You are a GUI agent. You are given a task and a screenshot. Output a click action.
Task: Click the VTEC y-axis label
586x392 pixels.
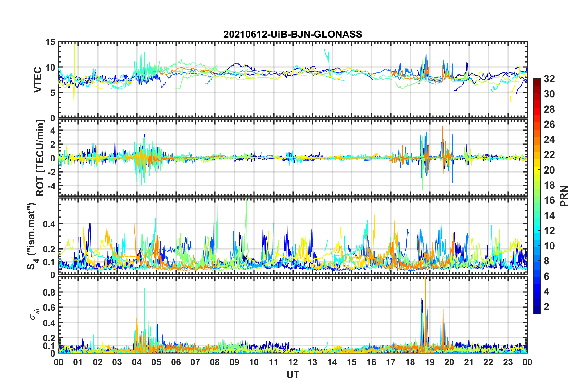(38, 80)
